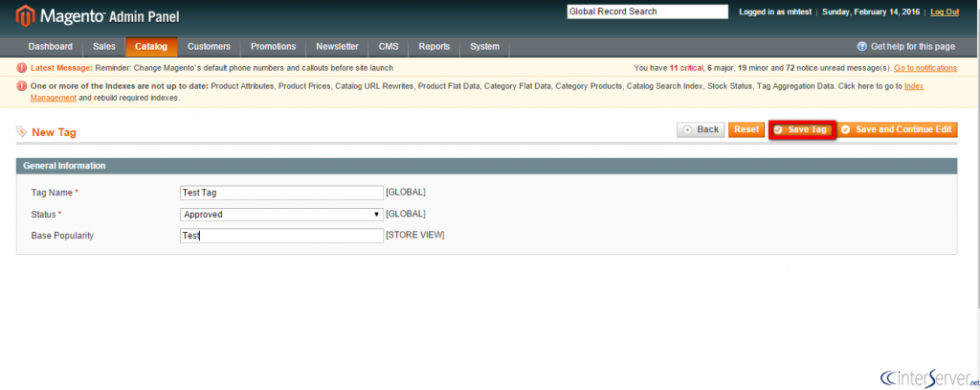
Task: Open the CMS menu
Action: coord(389,46)
